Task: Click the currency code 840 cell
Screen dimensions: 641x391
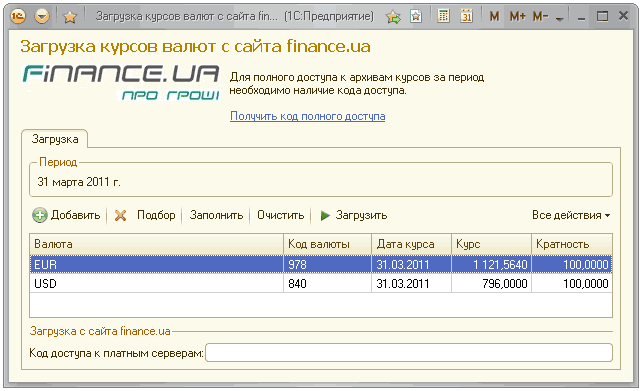Action: click(327, 283)
